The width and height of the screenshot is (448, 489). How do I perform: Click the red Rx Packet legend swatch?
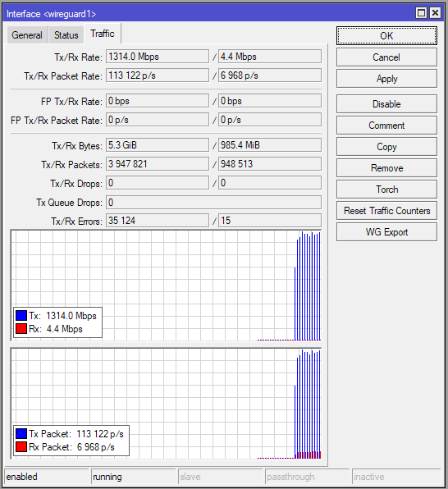click(21, 447)
